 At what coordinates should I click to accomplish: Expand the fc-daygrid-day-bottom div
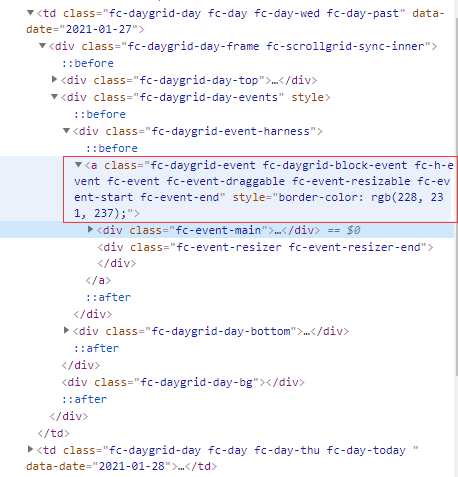[66, 330]
